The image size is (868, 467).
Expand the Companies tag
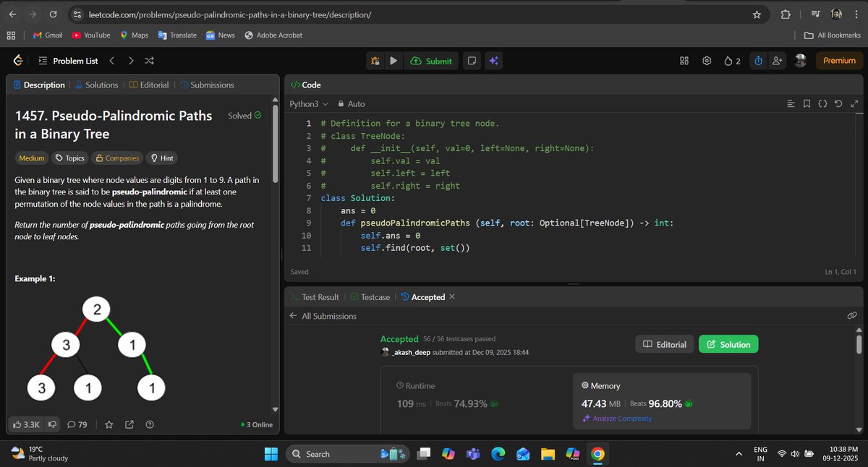pyautogui.click(x=117, y=158)
